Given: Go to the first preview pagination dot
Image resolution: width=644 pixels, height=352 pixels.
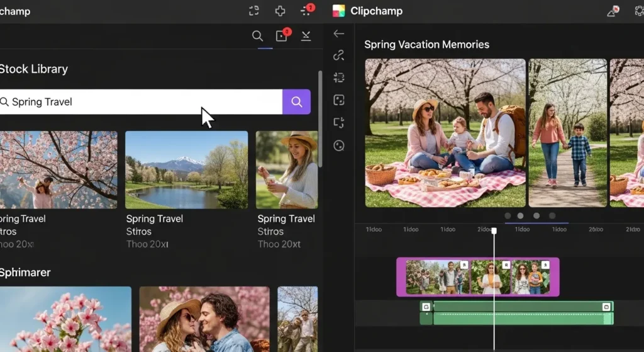Looking at the screenshot, I should (508, 215).
